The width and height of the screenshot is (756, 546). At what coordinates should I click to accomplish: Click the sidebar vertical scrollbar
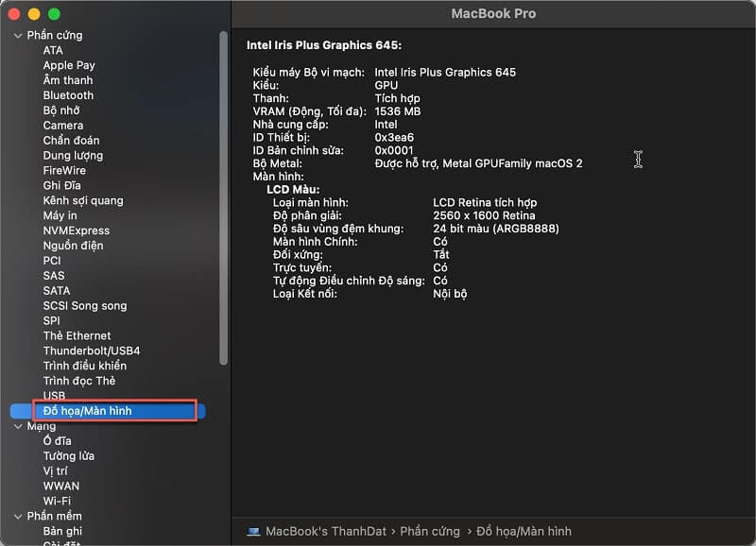(223, 198)
